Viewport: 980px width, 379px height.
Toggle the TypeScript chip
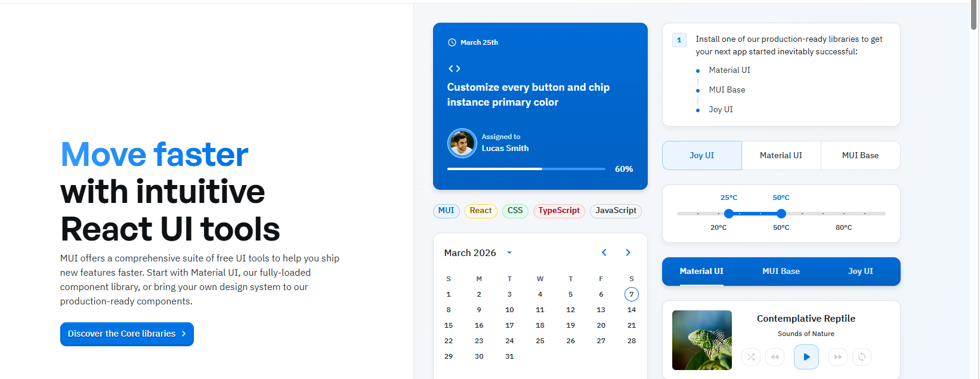click(x=559, y=211)
